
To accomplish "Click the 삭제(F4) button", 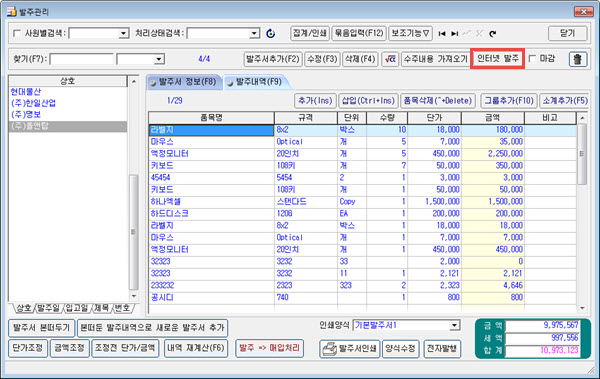I will (x=360, y=59).
